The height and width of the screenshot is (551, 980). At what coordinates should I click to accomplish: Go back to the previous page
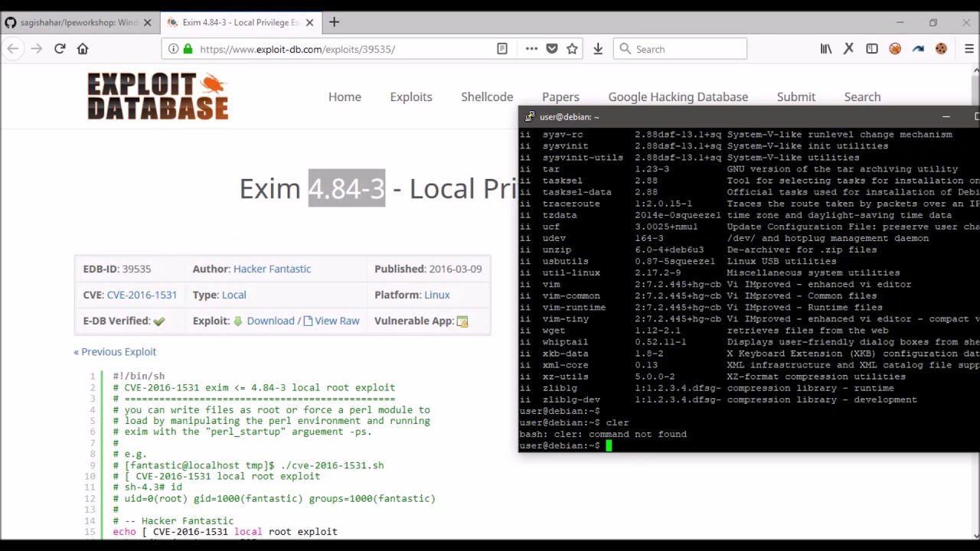(x=13, y=49)
